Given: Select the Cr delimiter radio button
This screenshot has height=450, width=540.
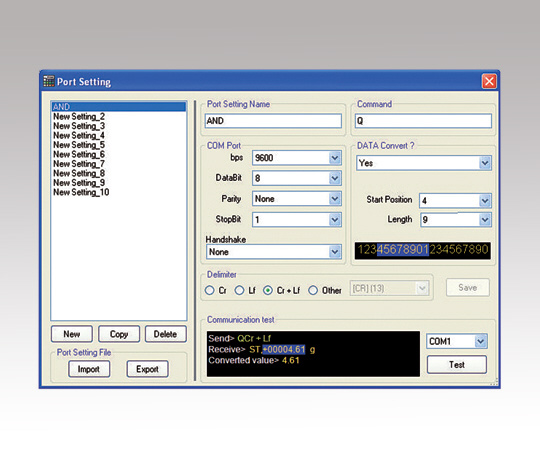Looking at the screenshot, I should [209, 291].
